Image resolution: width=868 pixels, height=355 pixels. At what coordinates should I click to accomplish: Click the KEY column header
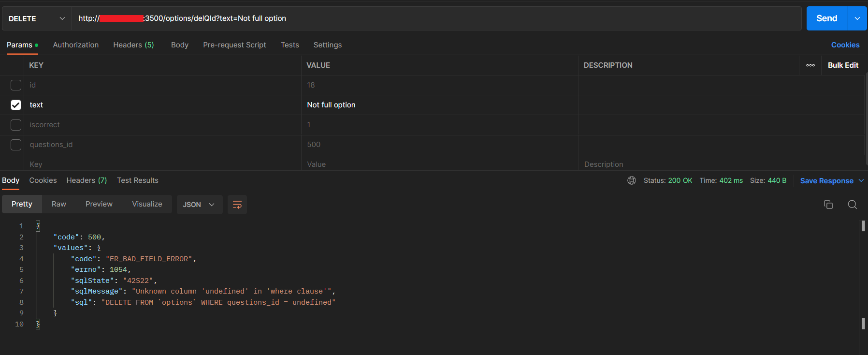[x=36, y=65]
